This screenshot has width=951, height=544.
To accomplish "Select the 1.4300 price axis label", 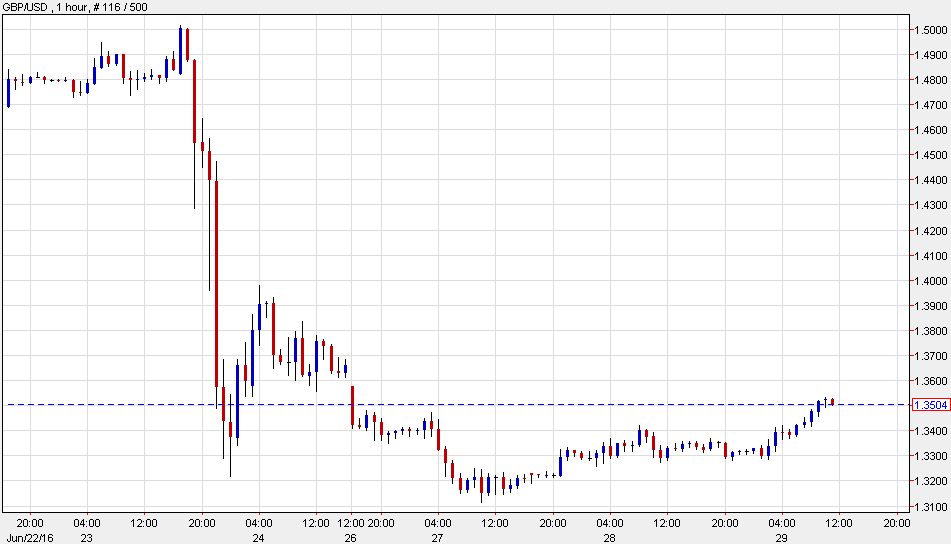I will (x=931, y=205).
